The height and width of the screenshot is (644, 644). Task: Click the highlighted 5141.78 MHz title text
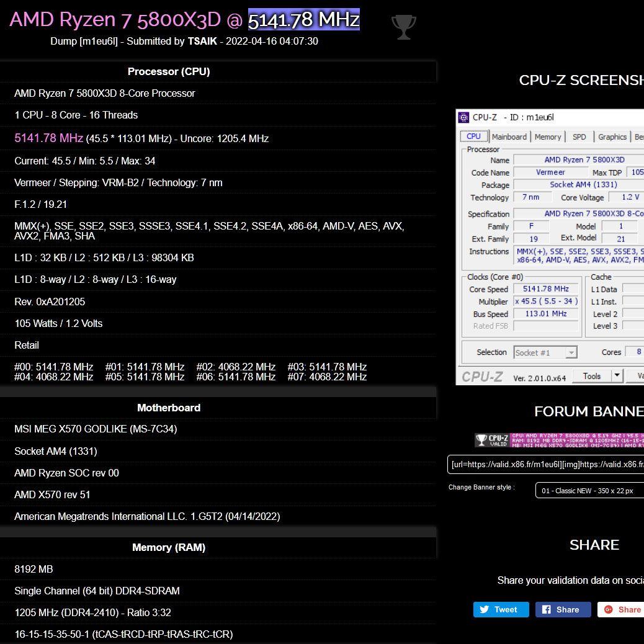304,19
